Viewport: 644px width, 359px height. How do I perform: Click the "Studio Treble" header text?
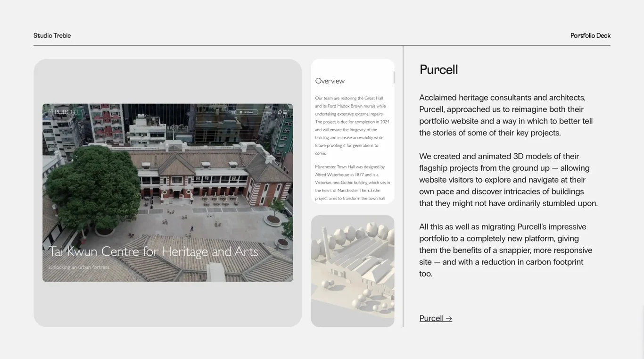pos(52,36)
